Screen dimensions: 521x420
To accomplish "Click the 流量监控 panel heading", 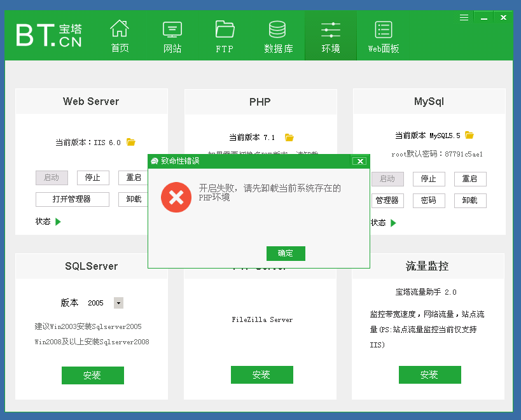I will click(427, 266).
